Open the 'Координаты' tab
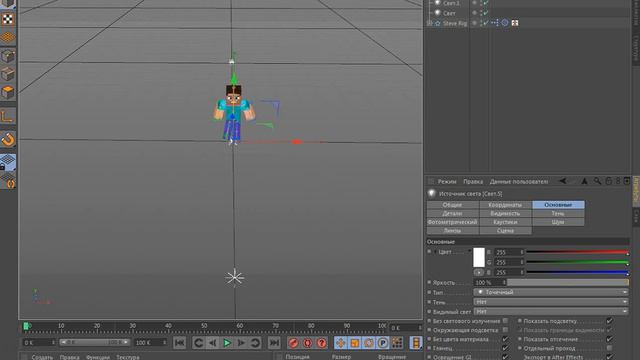This screenshot has width=640, height=360. 505,204
